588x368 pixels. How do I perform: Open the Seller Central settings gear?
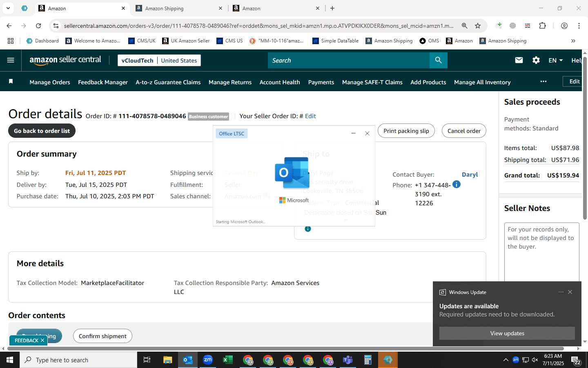(536, 60)
